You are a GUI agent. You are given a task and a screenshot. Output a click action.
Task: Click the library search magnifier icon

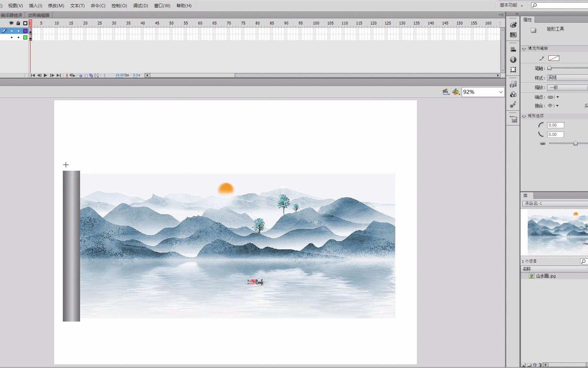tap(583, 261)
